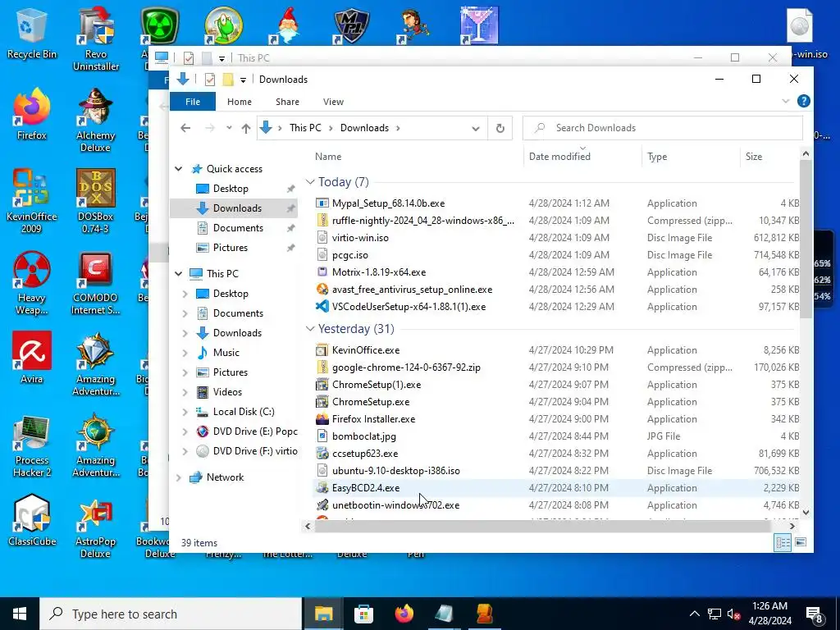
Task: Unpin Pictures from Quick access
Action: pos(291,248)
